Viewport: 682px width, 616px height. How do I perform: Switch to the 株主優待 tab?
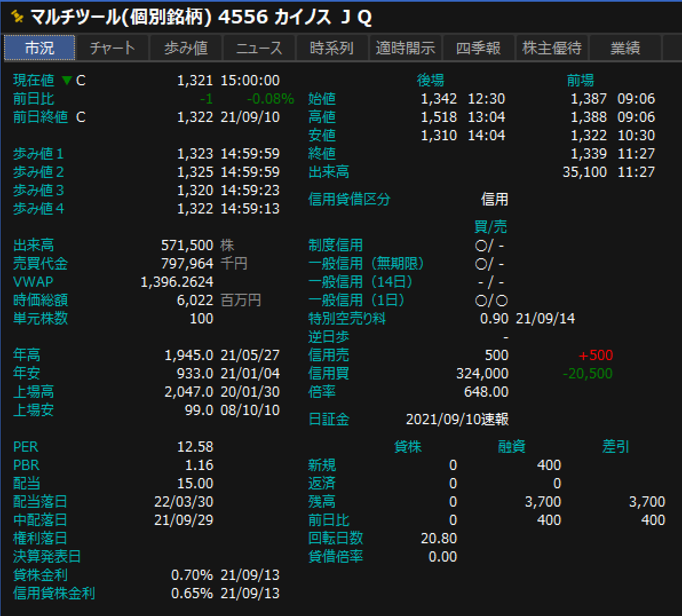(x=552, y=48)
